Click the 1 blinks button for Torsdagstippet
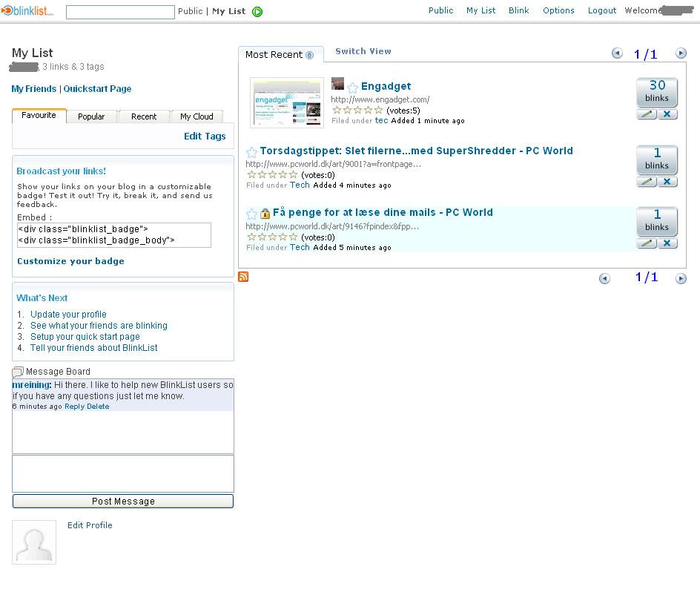This screenshot has height=595, width=700. point(657,160)
